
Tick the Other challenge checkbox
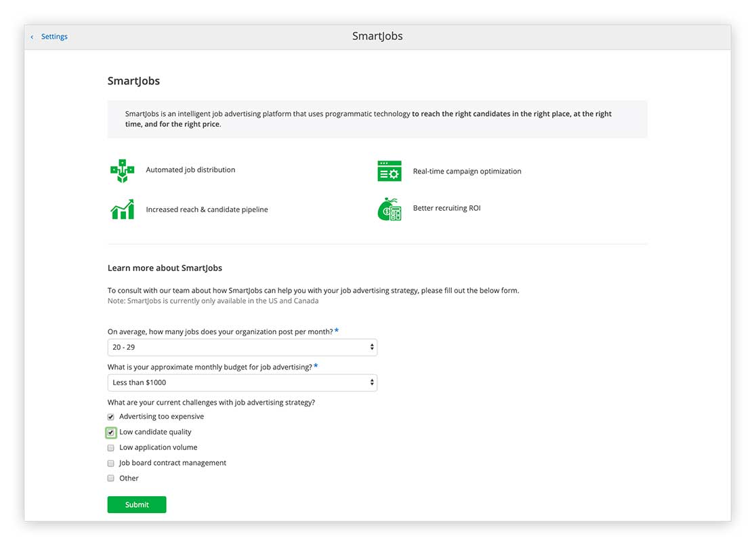(x=111, y=479)
